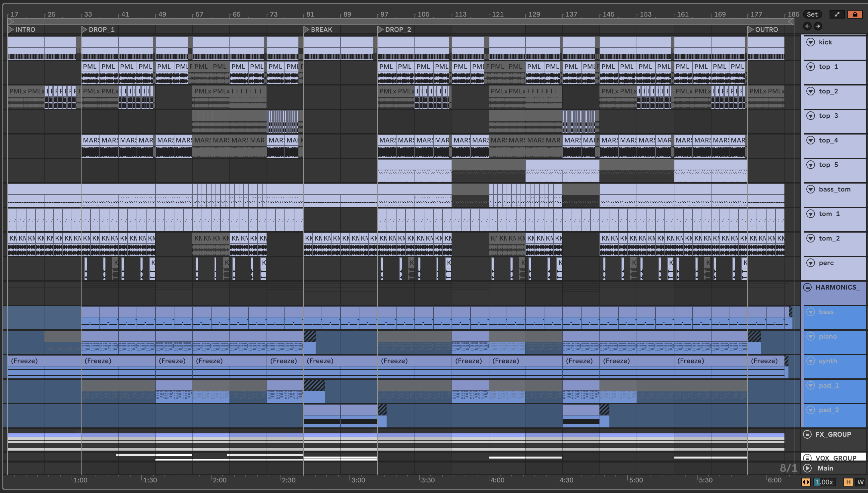Toggle the W optimize width button
The width and height of the screenshot is (868, 493).
pyautogui.click(x=860, y=482)
